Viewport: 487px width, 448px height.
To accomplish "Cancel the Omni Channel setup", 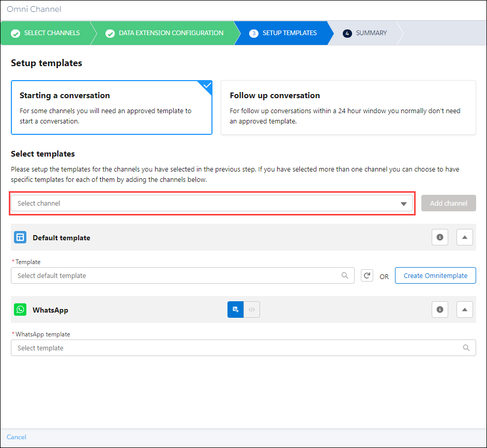I will [16, 437].
